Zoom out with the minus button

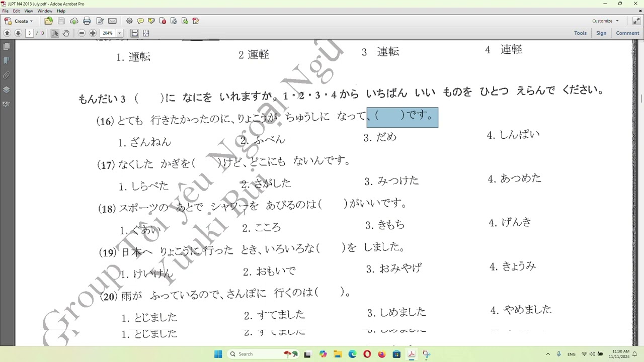tap(82, 33)
